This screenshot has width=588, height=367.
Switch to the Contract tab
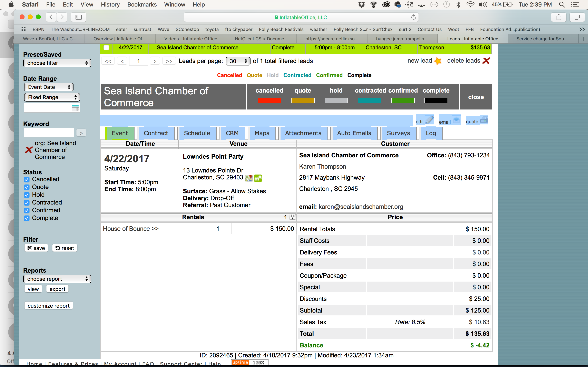tap(156, 133)
